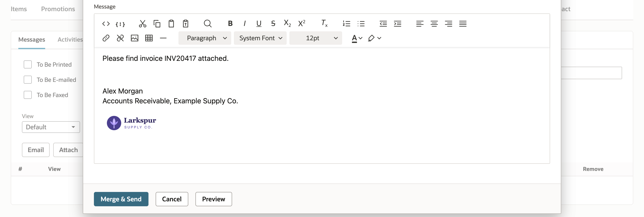Image resolution: width=644 pixels, height=217 pixels.
Task: Insert a horizontal line
Action: [163, 38]
